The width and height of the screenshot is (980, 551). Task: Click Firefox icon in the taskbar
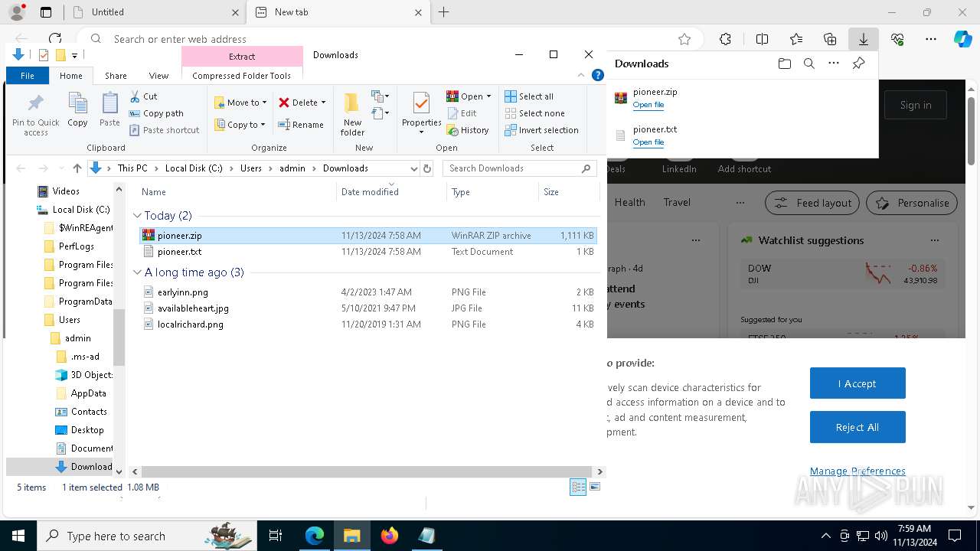click(x=390, y=536)
